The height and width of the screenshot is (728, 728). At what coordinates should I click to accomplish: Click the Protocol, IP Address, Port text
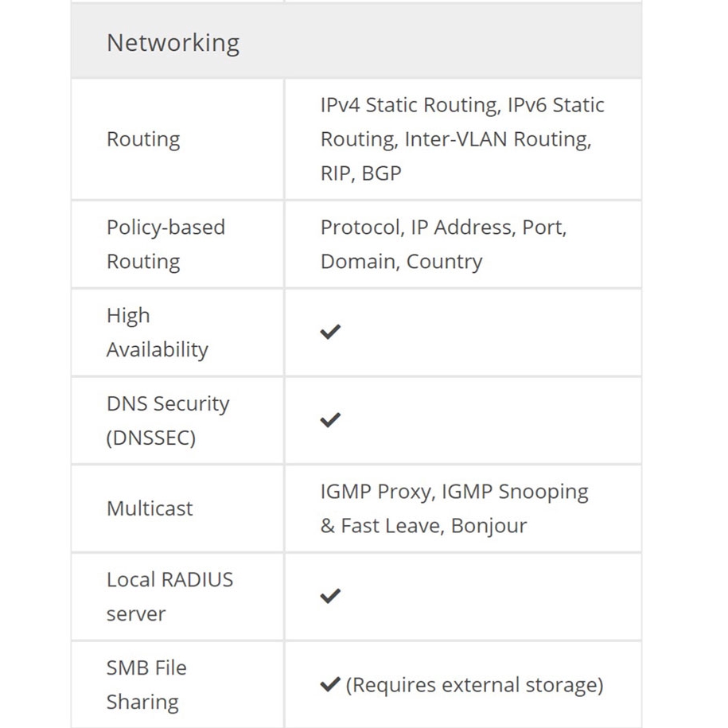click(x=443, y=228)
